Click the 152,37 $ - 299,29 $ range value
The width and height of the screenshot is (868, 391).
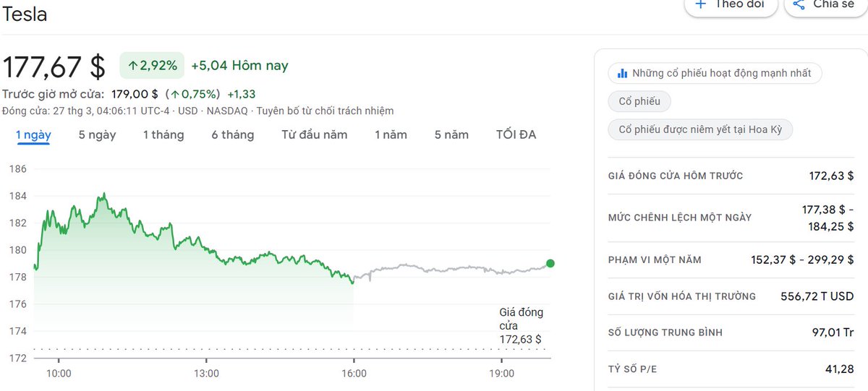[x=803, y=260]
